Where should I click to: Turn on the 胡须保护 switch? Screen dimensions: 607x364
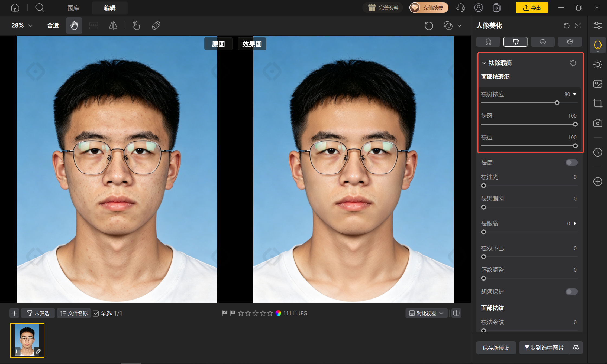pos(572,292)
